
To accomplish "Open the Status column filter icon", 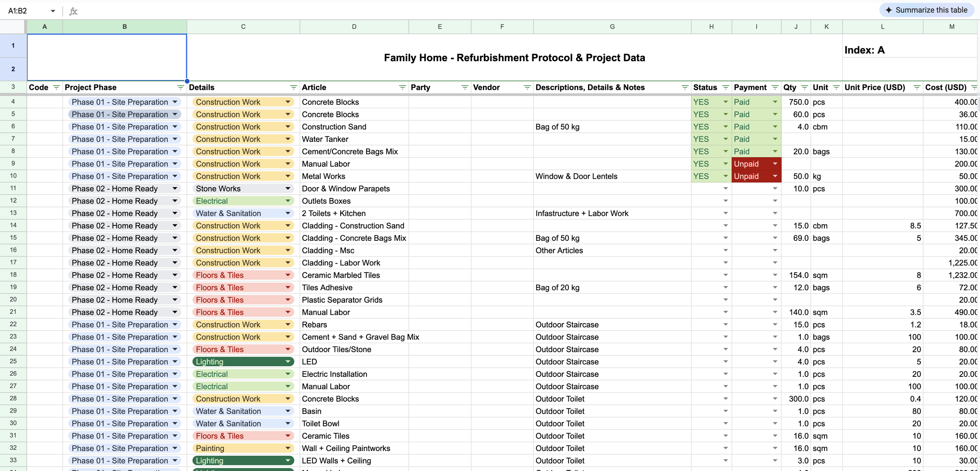I will [726, 87].
